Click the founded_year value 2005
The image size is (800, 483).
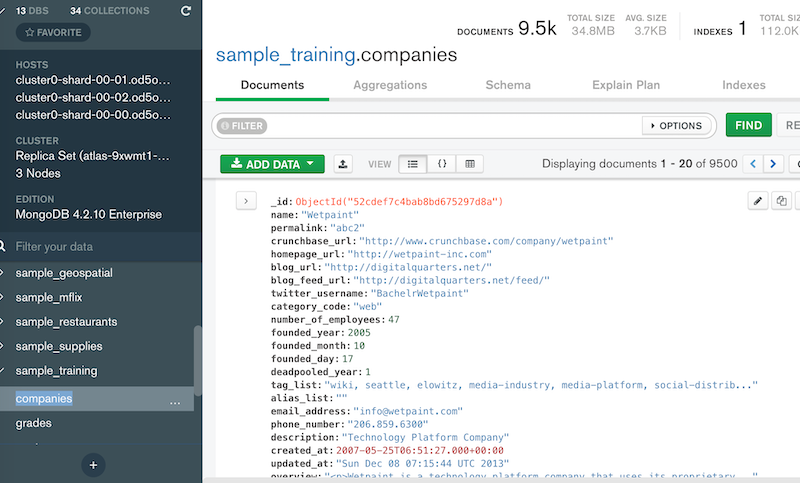(x=359, y=333)
